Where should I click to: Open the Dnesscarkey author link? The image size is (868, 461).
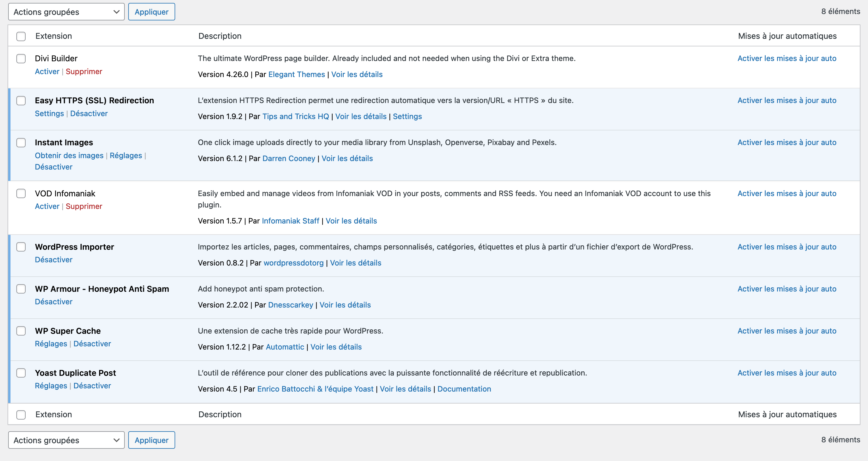coord(291,305)
